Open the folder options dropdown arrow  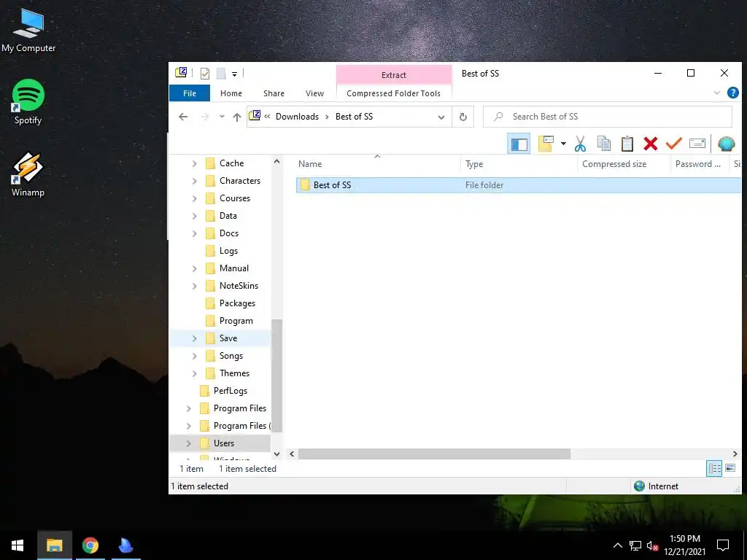tap(563, 144)
